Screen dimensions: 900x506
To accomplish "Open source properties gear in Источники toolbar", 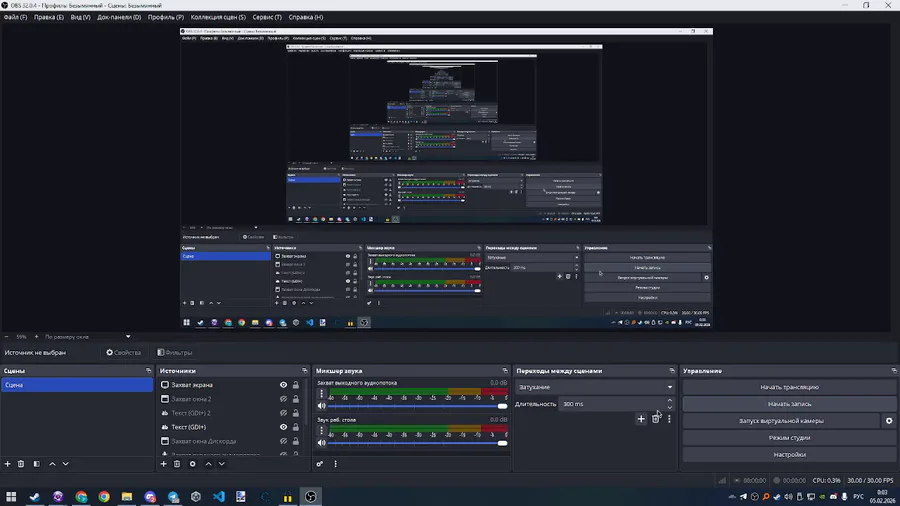I will point(193,464).
